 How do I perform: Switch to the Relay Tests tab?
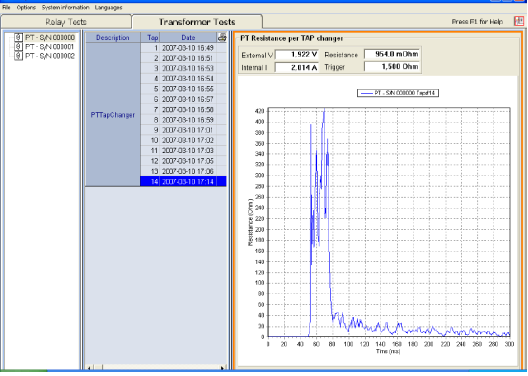pyautogui.click(x=66, y=22)
